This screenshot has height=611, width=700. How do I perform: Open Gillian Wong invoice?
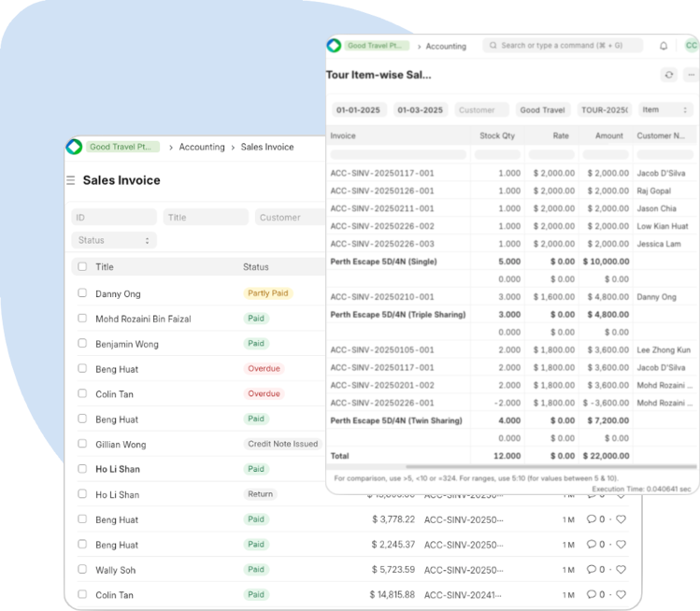click(121, 445)
